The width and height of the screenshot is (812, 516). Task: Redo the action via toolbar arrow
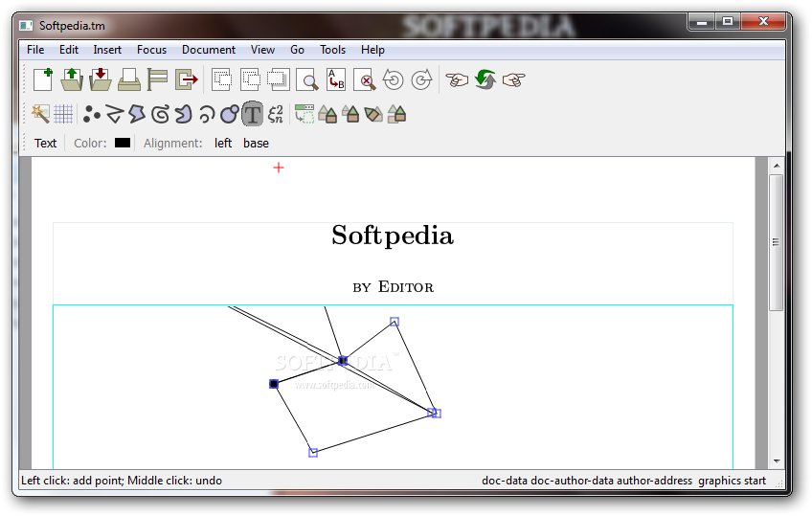point(421,79)
